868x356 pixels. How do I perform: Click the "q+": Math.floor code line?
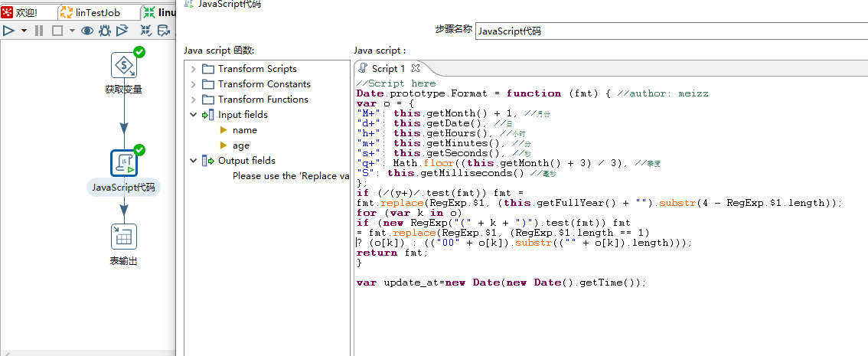pos(509,163)
